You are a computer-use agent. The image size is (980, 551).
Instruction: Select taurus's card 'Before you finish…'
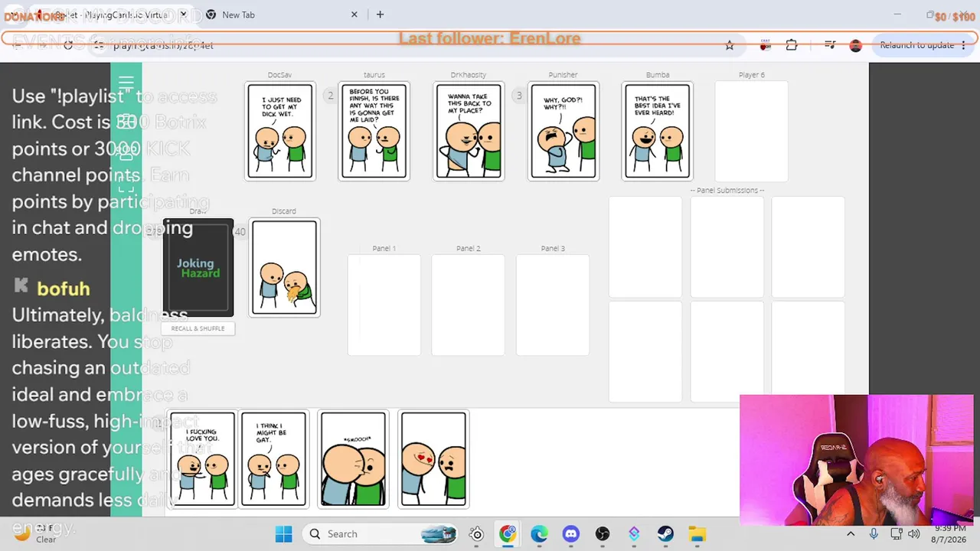pyautogui.click(x=374, y=131)
